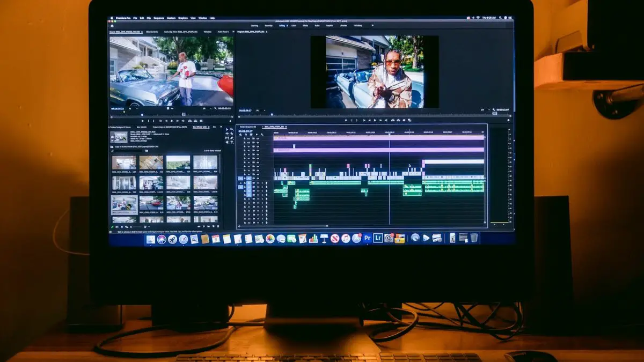The width and height of the screenshot is (644, 362).
Task: Open the Markers menu
Action: (x=171, y=18)
